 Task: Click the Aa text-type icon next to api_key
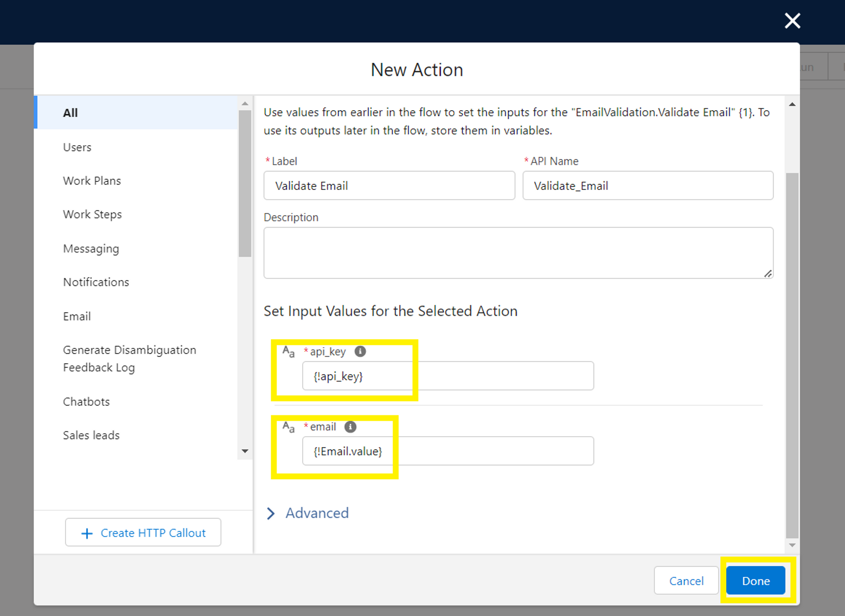pos(289,352)
